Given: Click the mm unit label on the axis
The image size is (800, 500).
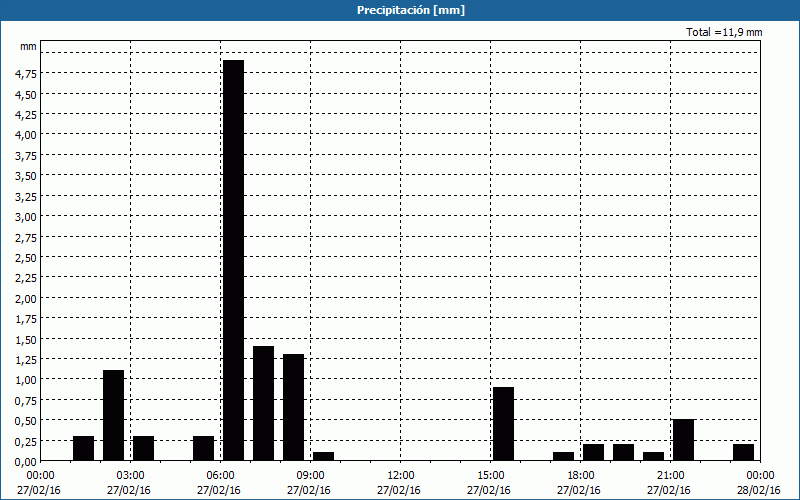Looking at the screenshot, I should click(x=29, y=46).
